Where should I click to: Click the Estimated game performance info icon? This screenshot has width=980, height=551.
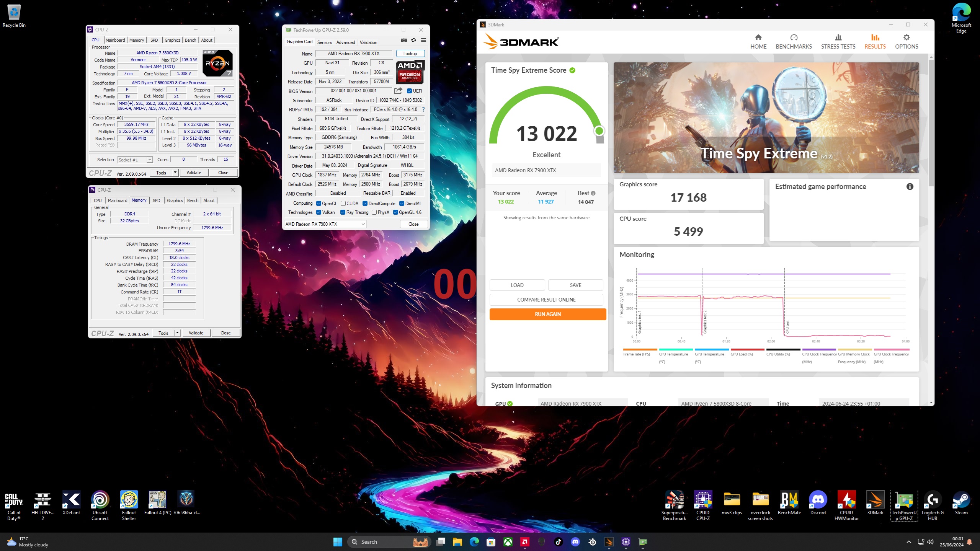[910, 186]
